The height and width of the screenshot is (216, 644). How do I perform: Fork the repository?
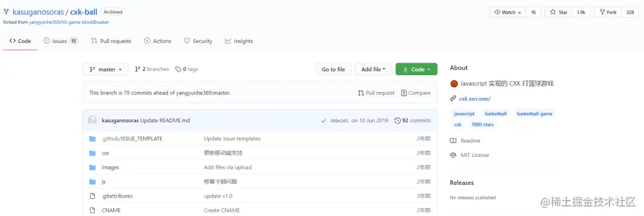pyautogui.click(x=608, y=13)
